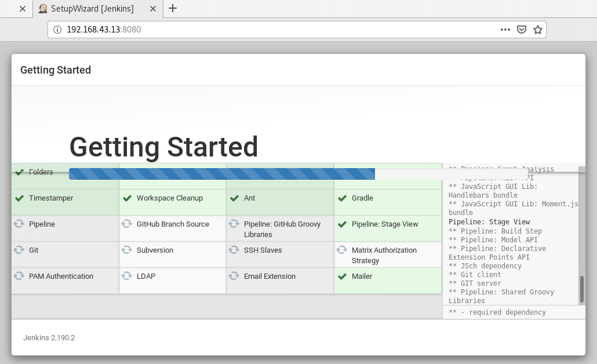Click the green checkmark beside Workspace Cleanup
The height and width of the screenshot is (364, 597).
(x=127, y=198)
